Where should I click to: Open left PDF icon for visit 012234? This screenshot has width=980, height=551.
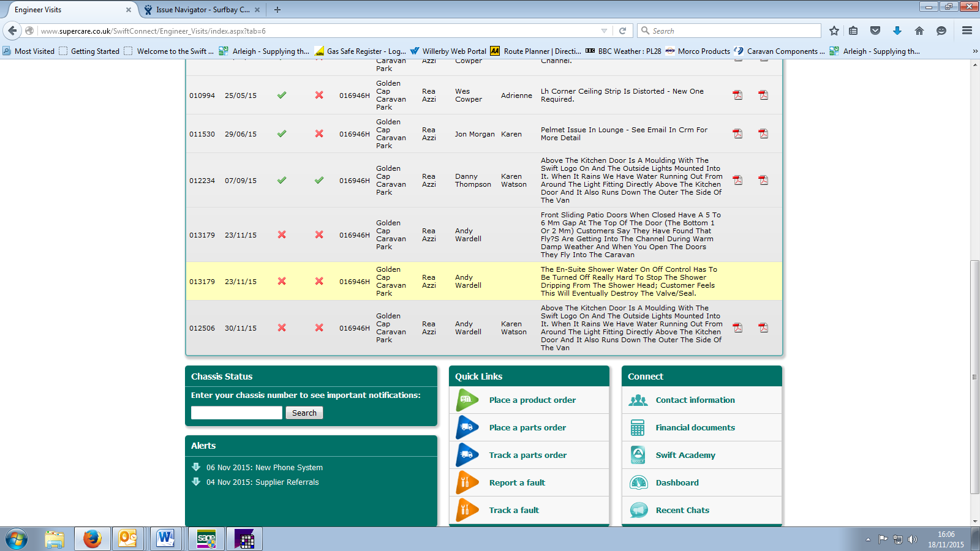coord(737,180)
